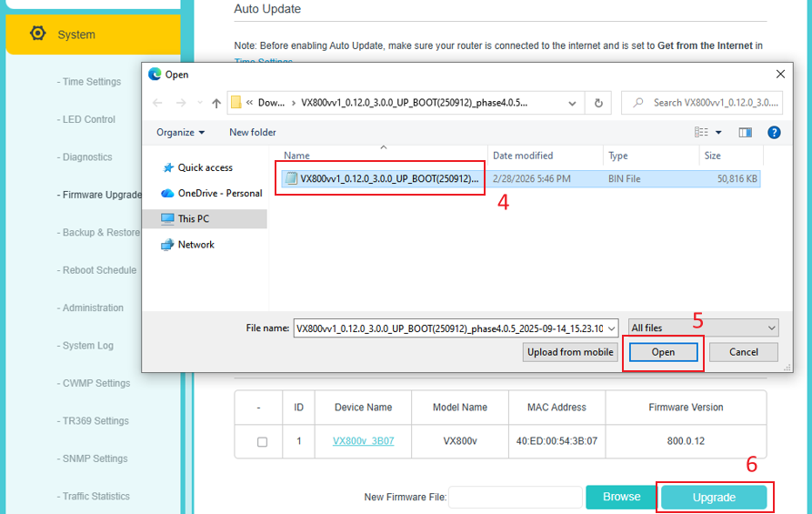Click the Network icon in navigation pane

(x=167, y=245)
